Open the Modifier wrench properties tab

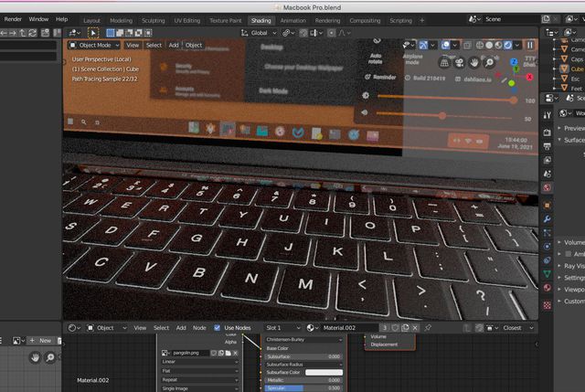click(547, 219)
